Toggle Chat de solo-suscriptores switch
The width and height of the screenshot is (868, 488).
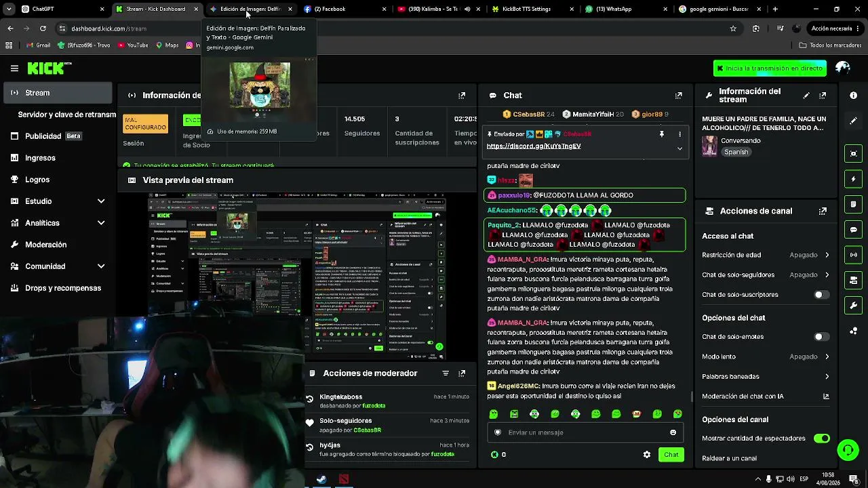point(821,295)
